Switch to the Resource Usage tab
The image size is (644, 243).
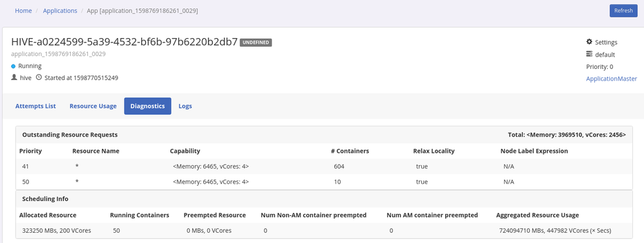point(93,106)
